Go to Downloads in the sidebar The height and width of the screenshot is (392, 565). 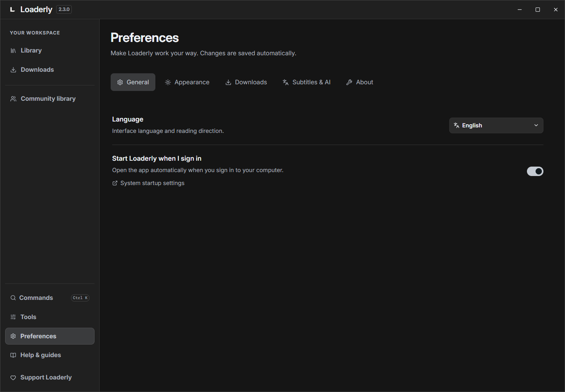pos(50,70)
